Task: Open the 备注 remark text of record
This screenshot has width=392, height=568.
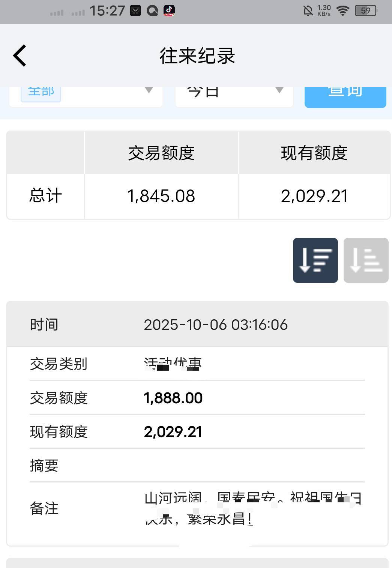Action: point(252,509)
